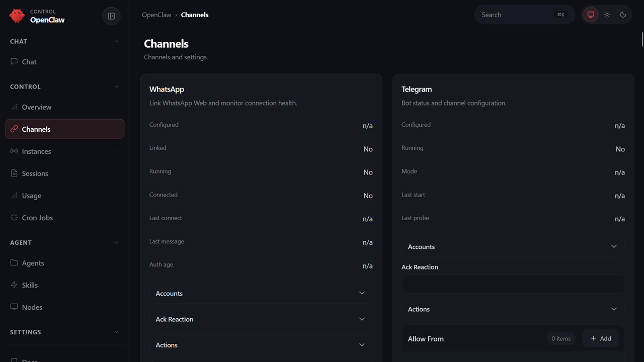This screenshot has width=644, height=362.
Task: Click the Instances broadcast icon
Action: [14, 151]
